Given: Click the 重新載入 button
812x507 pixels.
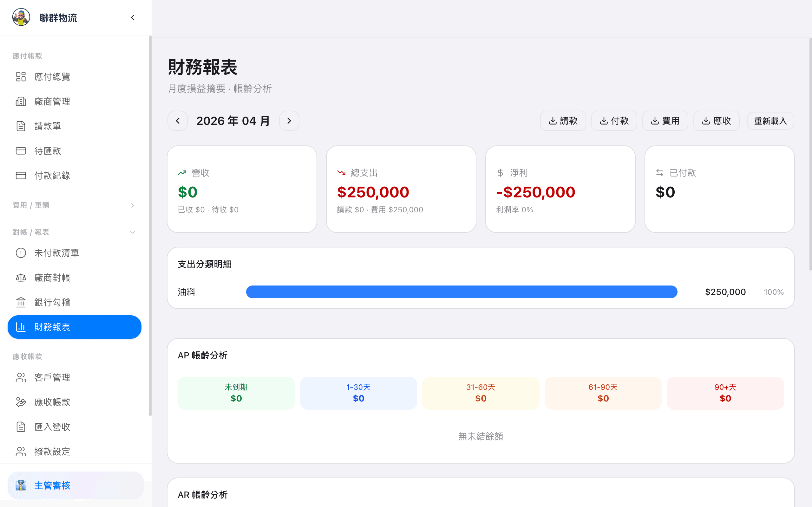Looking at the screenshot, I should point(770,121).
